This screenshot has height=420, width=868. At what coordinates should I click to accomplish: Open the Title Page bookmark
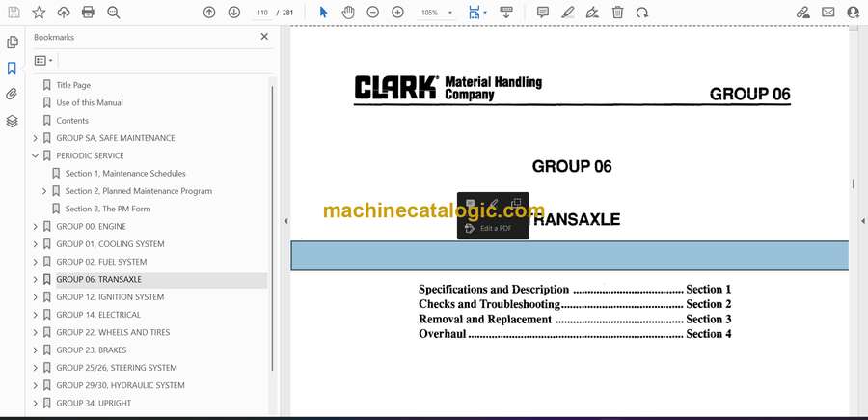[x=73, y=85]
